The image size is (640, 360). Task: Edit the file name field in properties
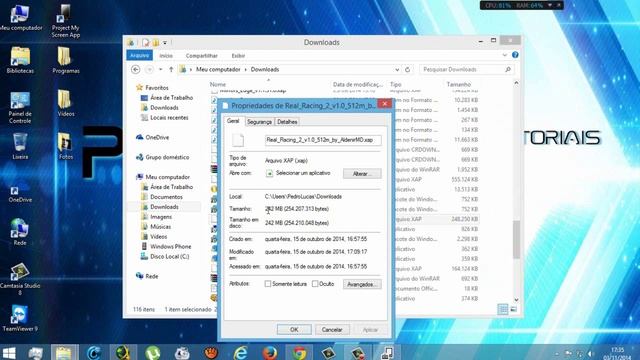tap(323, 140)
